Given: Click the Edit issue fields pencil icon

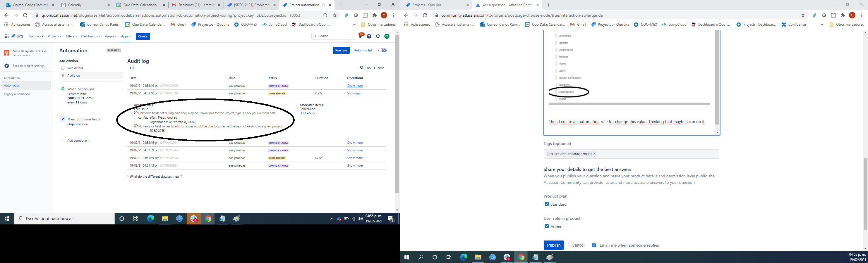Looking at the screenshot, I should (63, 119).
